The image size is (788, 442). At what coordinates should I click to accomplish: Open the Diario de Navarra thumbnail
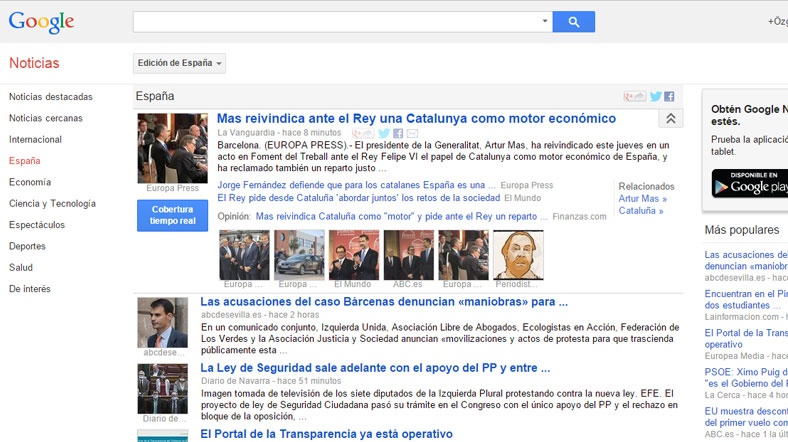[x=162, y=389]
